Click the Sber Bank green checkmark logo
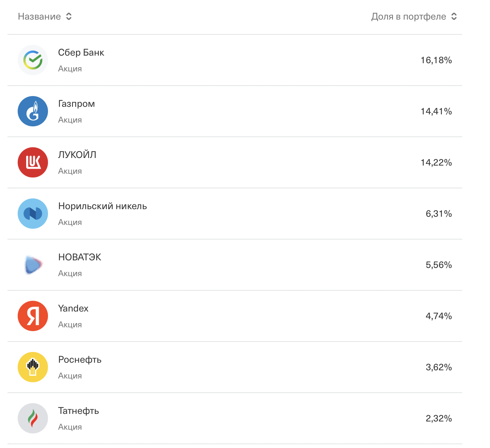The image size is (490, 448). [x=33, y=60]
